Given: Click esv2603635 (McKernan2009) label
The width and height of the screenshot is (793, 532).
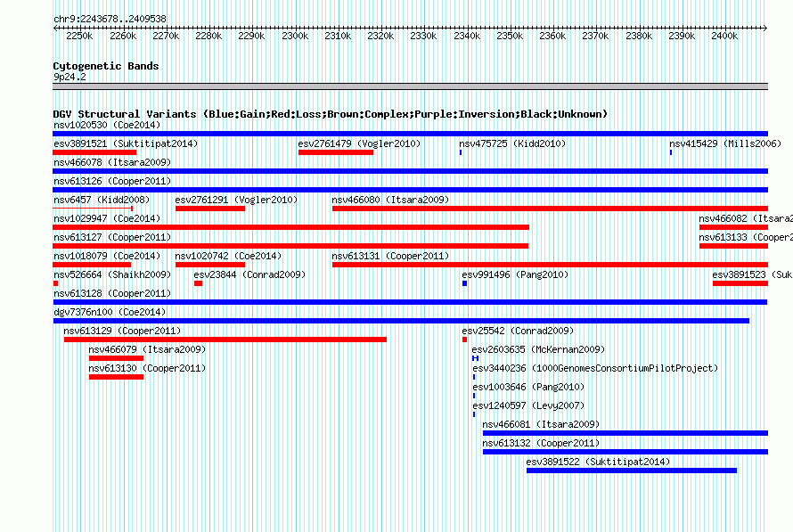Looking at the screenshot, I should pos(538,349).
